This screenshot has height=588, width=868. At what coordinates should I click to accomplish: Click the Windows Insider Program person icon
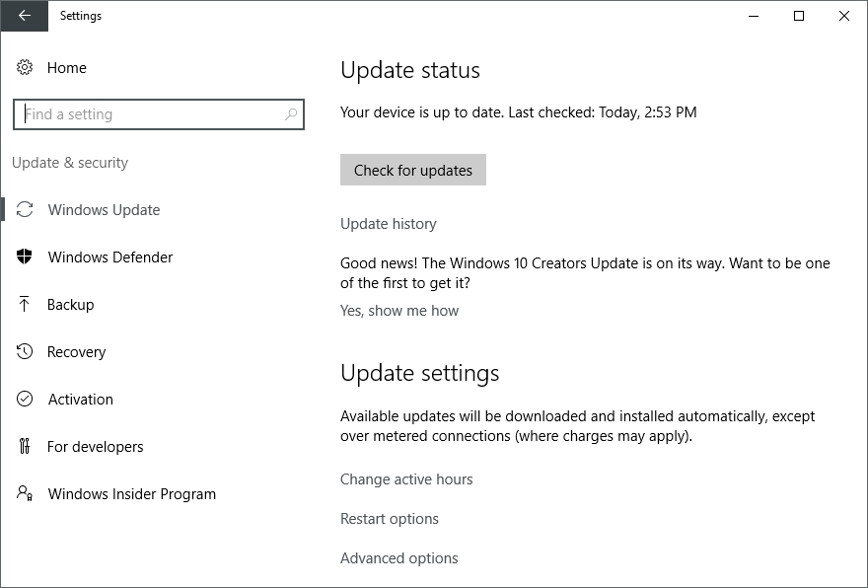[x=25, y=493]
